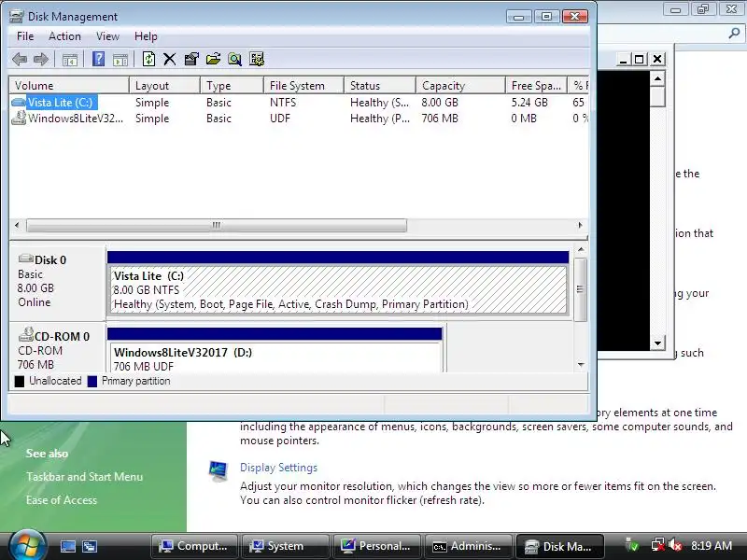The height and width of the screenshot is (560, 747).
Task: Click the UDF file system cell
Action: 279,119
